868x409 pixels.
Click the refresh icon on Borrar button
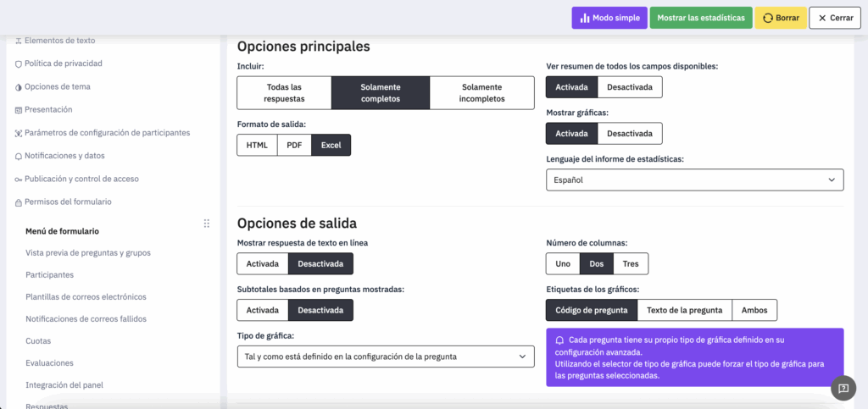tap(768, 18)
